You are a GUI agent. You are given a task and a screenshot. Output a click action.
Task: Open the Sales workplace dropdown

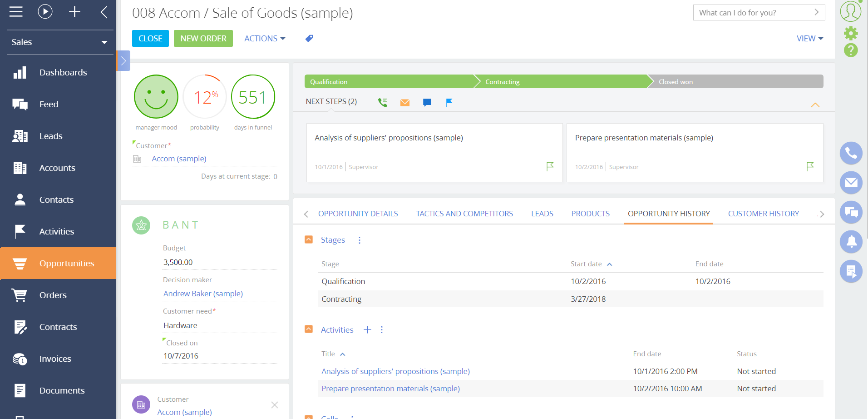pyautogui.click(x=60, y=42)
